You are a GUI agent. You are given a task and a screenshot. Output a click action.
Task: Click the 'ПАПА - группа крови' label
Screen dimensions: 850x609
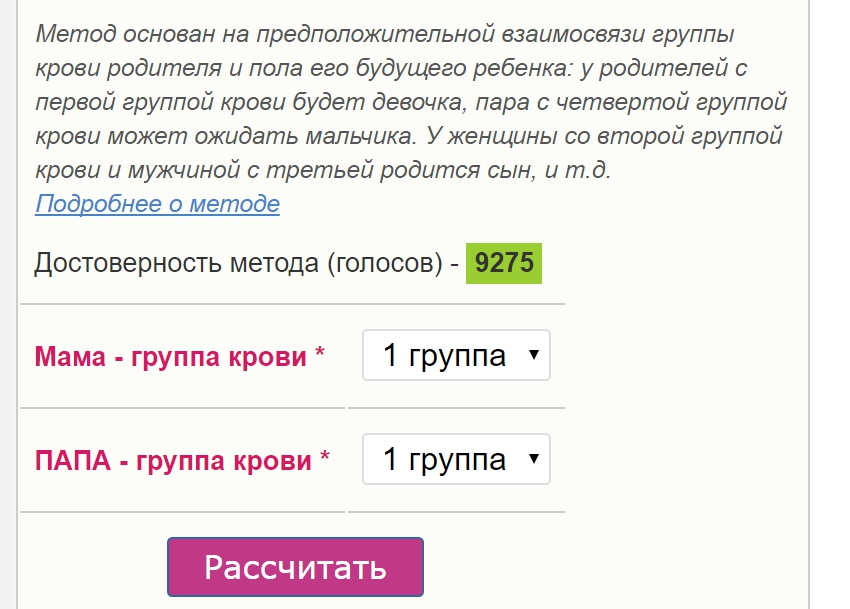coord(173,461)
